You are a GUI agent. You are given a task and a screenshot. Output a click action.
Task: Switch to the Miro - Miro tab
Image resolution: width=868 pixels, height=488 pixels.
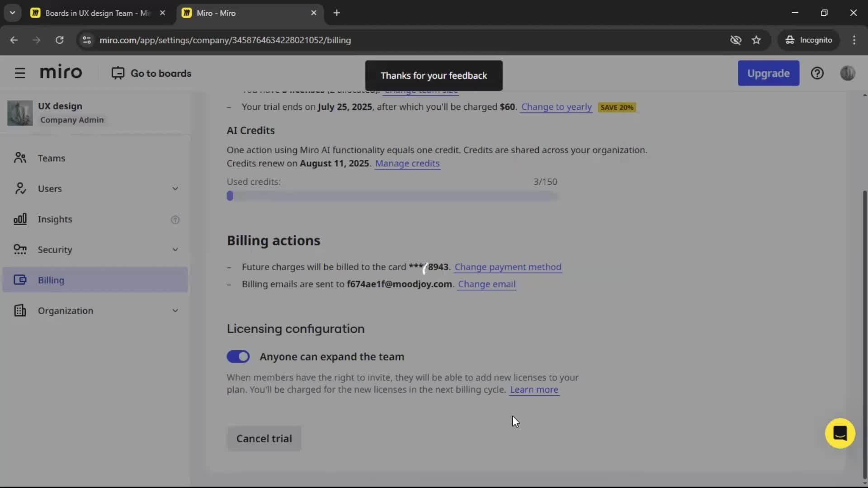pos(250,13)
